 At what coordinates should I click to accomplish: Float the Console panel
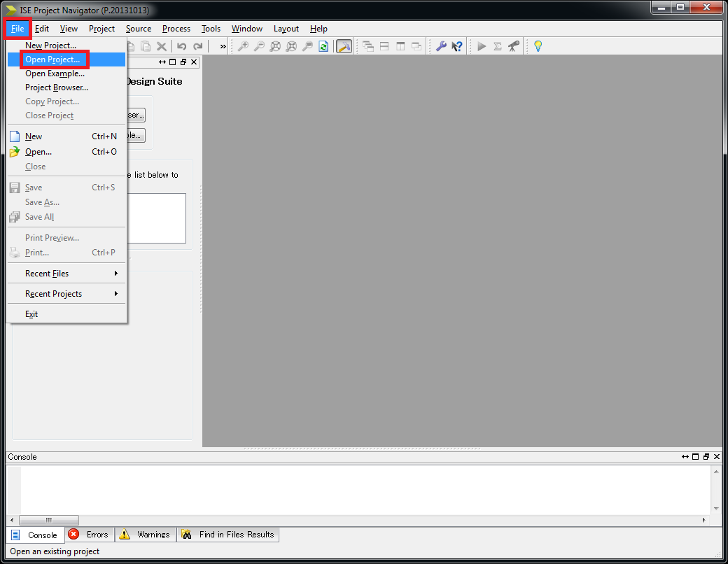pyautogui.click(x=706, y=457)
